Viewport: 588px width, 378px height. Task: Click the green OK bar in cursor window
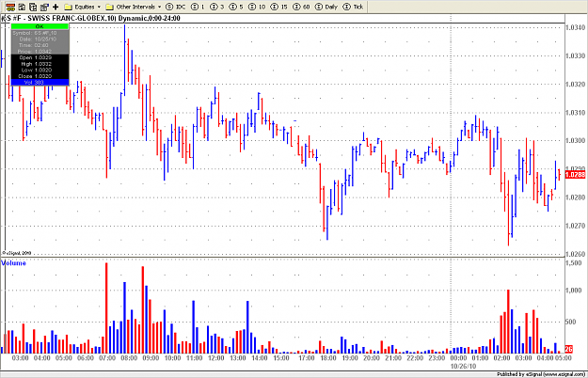(40, 26)
